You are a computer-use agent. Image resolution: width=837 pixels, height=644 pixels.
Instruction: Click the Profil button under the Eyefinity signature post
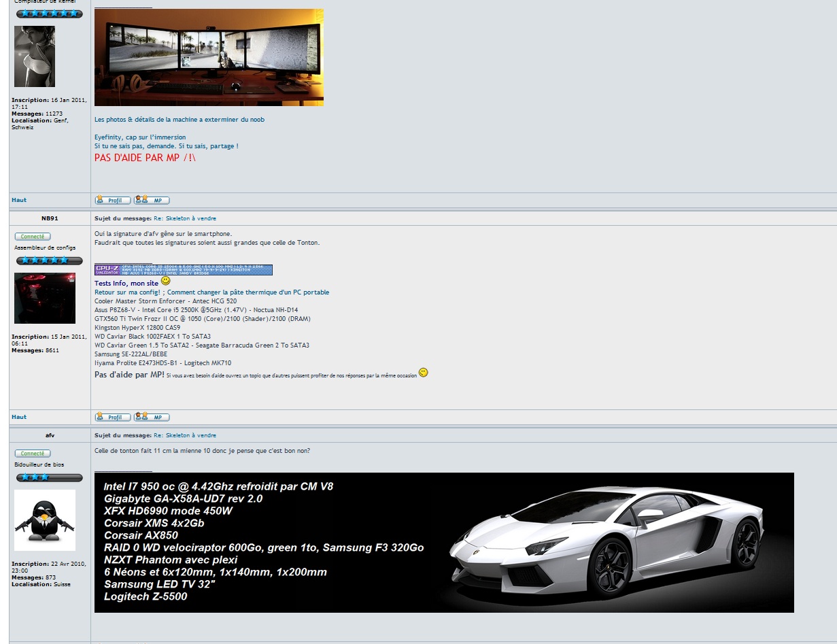tap(112, 200)
